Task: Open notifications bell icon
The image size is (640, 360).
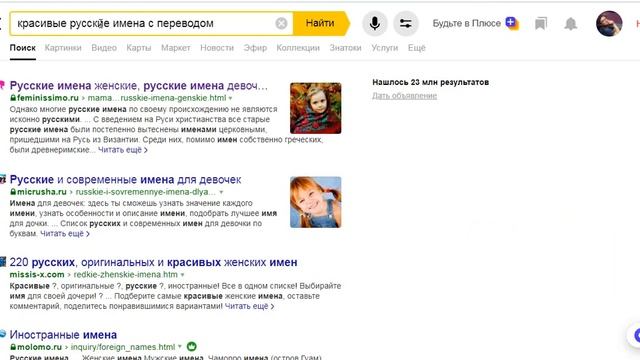Action: pyautogui.click(x=571, y=24)
